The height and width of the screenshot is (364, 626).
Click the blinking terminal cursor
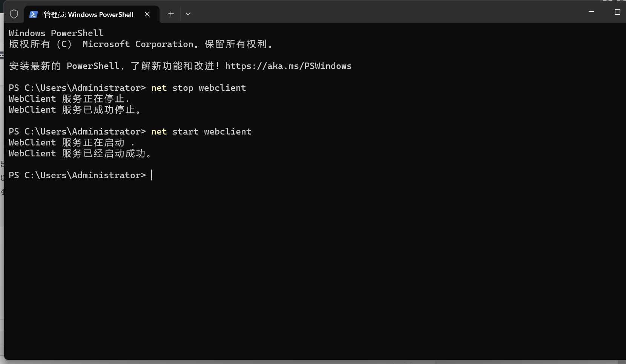pos(152,175)
